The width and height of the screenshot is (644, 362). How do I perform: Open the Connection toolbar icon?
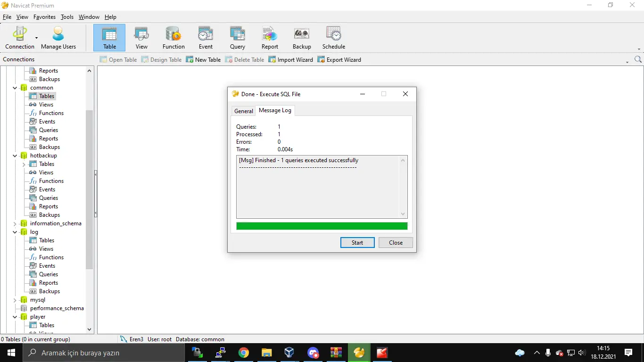[x=19, y=37]
